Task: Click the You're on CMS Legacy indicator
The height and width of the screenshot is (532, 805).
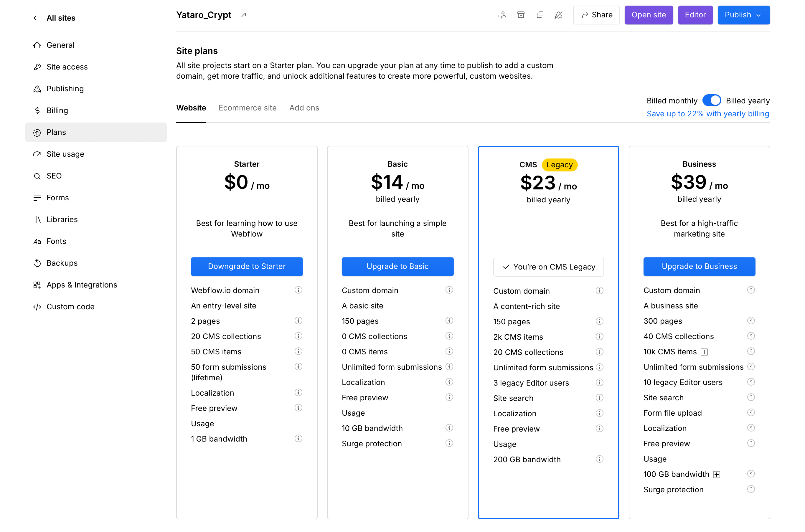Action: click(548, 267)
